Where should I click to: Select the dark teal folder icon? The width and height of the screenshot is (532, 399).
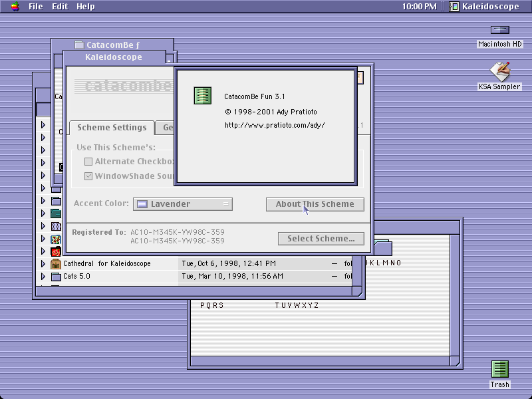tap(56, 213)
